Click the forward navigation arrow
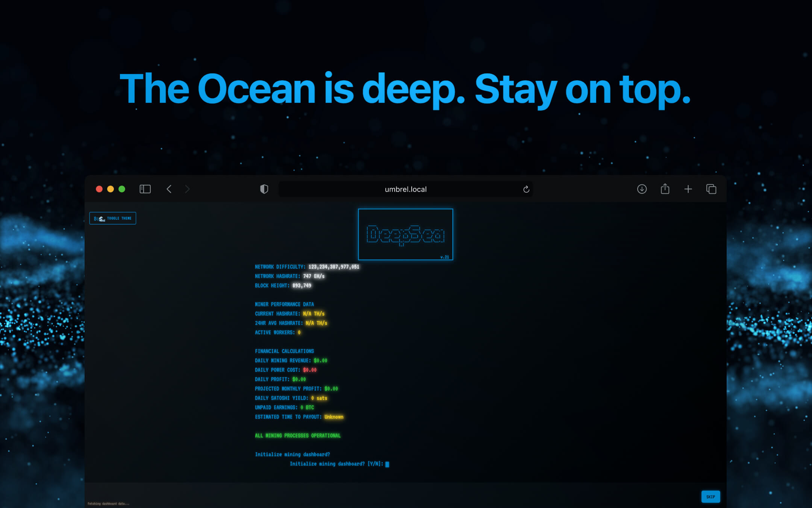This screenshot has height=508, width=812. pyautogui.click(x=187, y=189)
